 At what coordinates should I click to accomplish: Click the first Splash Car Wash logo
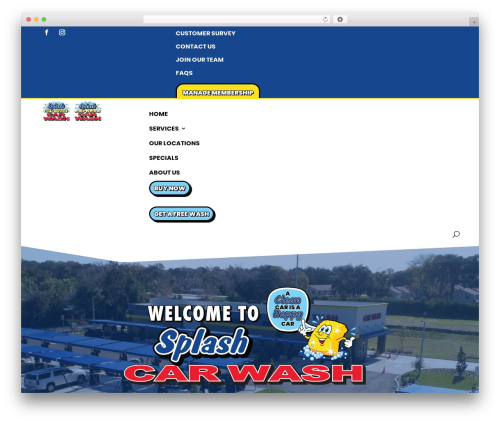coord(56,111)
